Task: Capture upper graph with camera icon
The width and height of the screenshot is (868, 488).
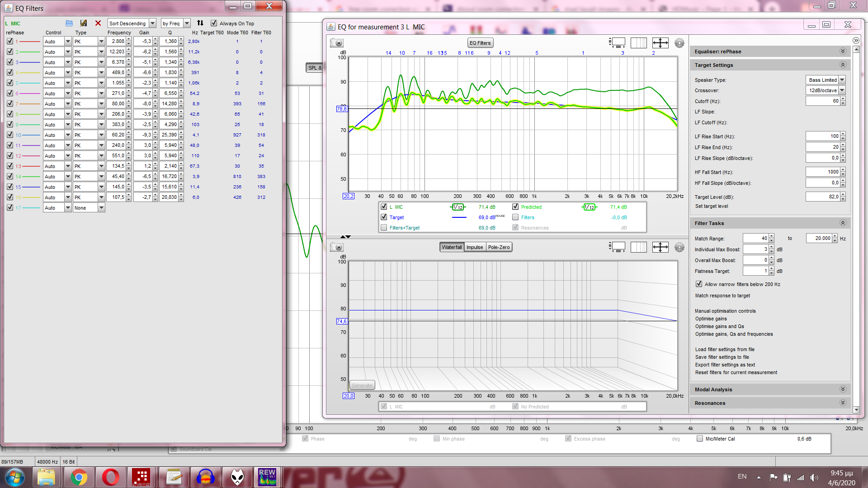Action: click(337, 43)
